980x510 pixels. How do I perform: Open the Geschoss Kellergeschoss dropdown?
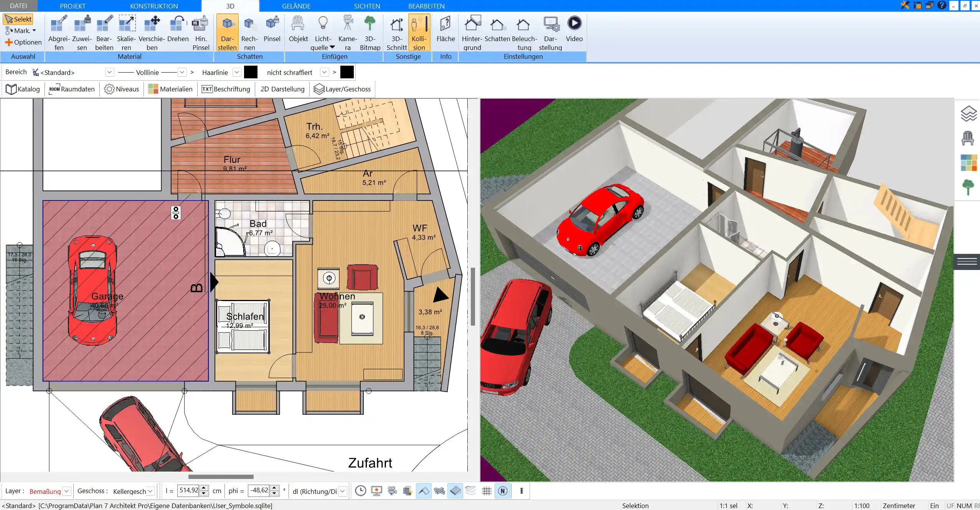(151, 491)
